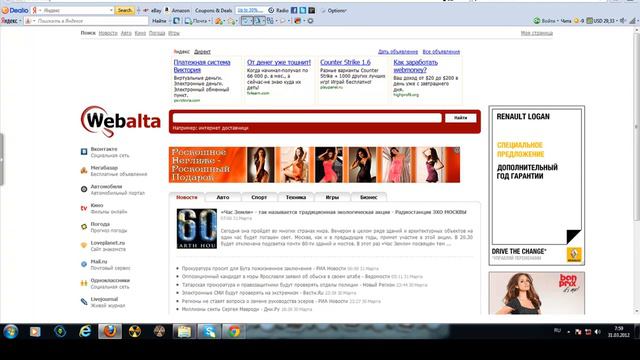Open Counter Strike 1.6 ad link
The image size is (640, 360).
[x=345, y=62]
